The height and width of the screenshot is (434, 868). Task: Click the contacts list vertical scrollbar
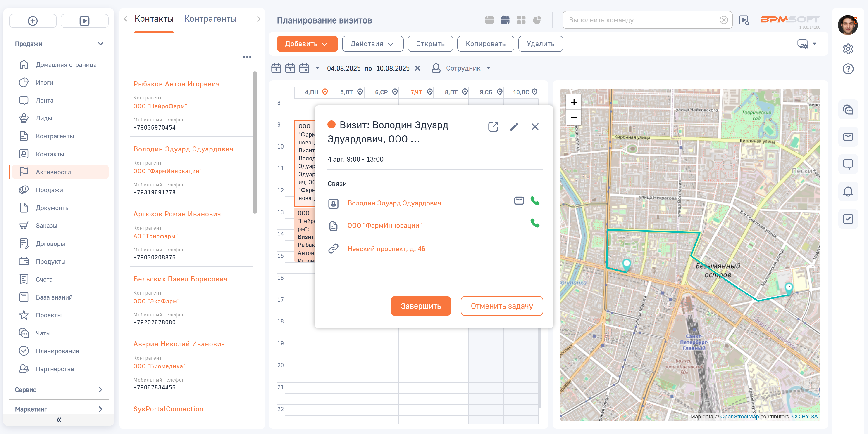tap(255, 142)
